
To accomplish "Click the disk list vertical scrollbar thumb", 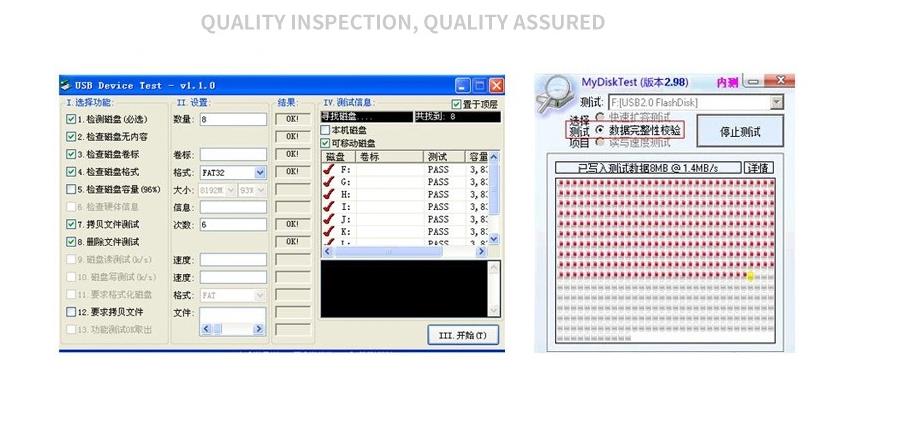I will click(x=494, y=190).
